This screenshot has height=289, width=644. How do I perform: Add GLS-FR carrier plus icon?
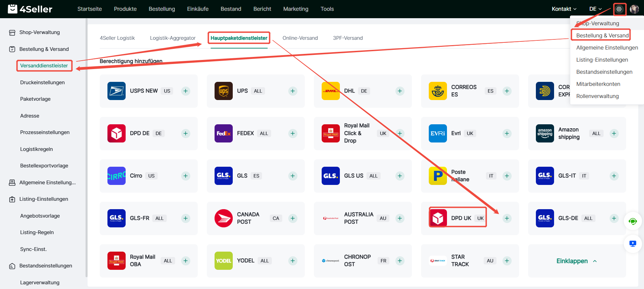click(186, 218)
